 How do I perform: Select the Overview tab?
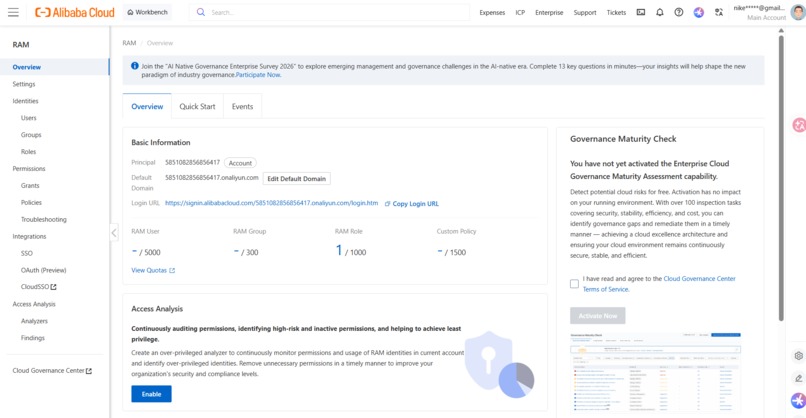point(147,106)
